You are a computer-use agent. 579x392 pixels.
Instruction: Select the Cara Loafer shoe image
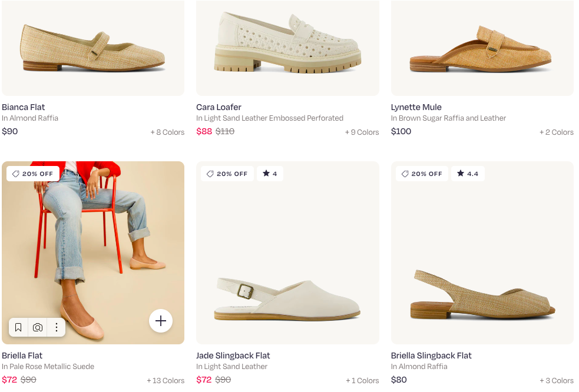click(287, 44)
